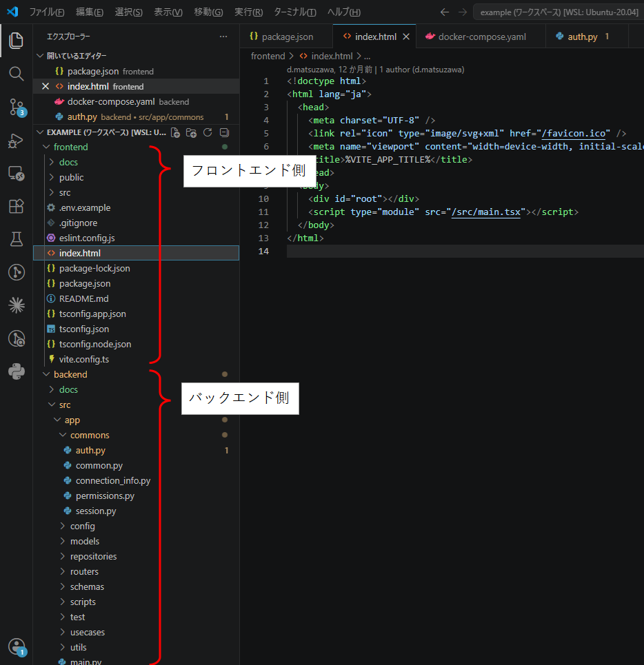Open session.py in commons
The image size is (644, 665).
click(x=95, y=511)
